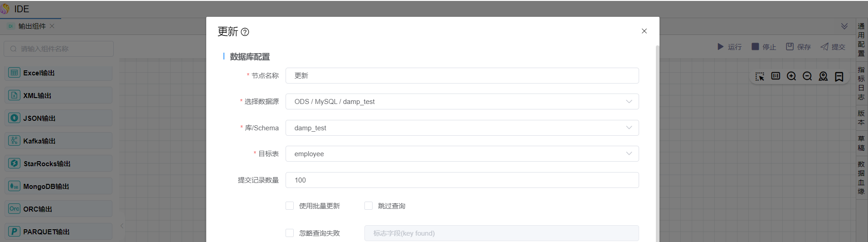Select the ORC输出 component icon
Viewport: 868px width, 242px height.
tap(14, 209)
